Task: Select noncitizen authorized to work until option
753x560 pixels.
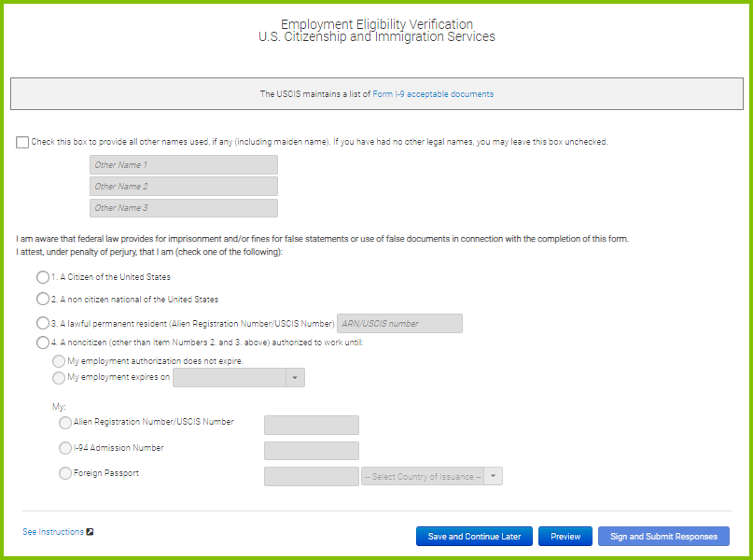Action: point(43,343)
